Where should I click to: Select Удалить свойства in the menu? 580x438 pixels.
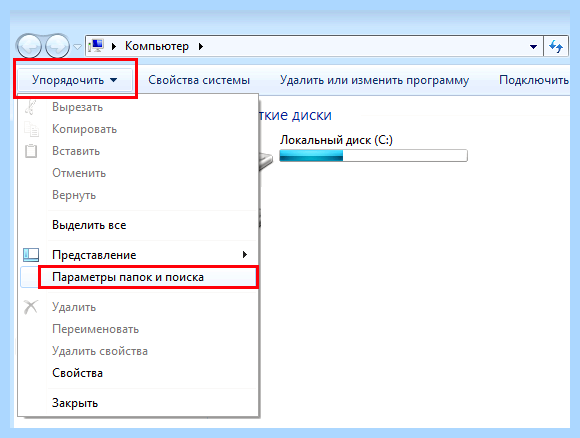pyautogui.click(x=139, y=351)
